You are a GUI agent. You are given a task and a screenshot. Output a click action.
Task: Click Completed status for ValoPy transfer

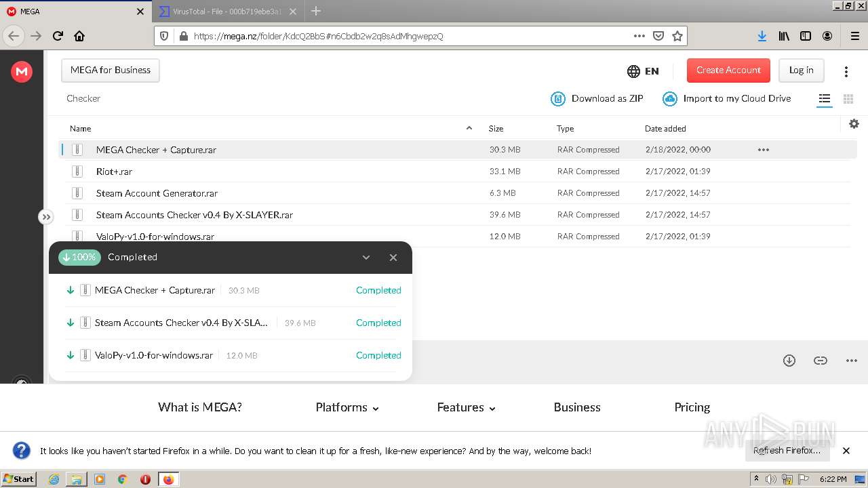coord(378,355)
